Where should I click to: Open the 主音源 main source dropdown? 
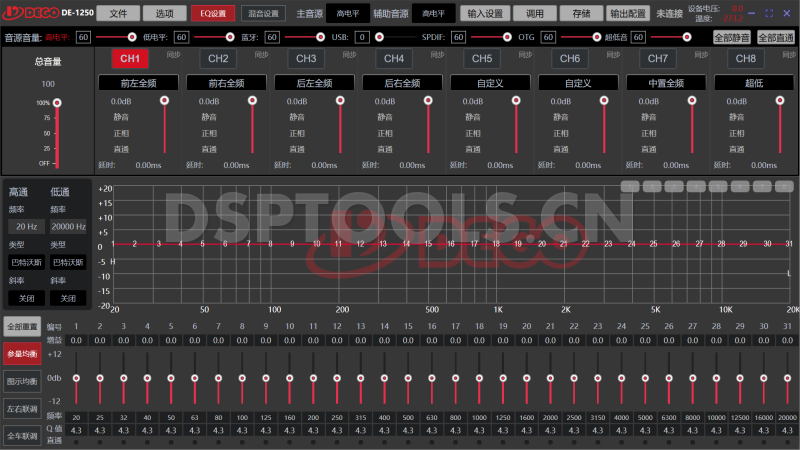coord(348,14)
